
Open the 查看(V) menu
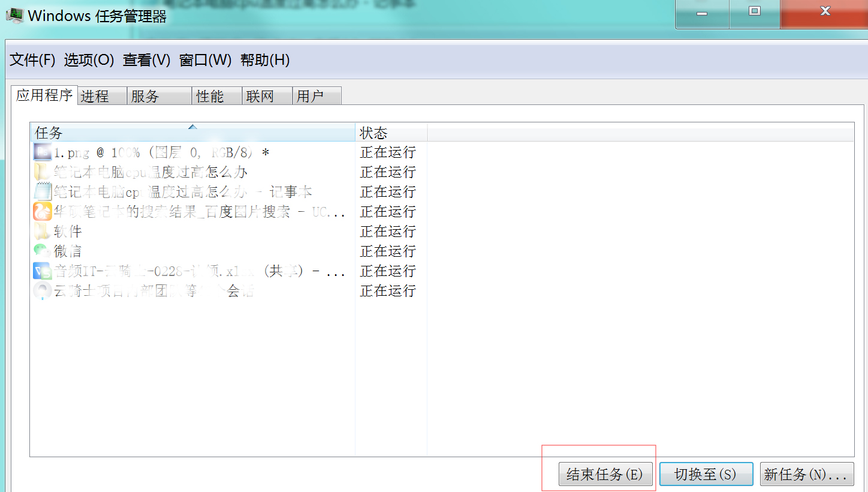(x=147, y=60)
